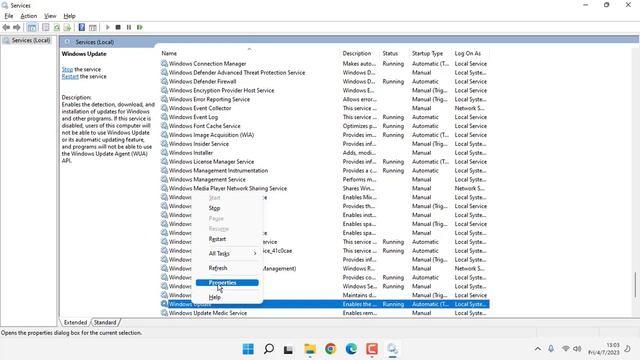640x360 pixels.
Task: Switch to the Extended tab
Action: point(75,322)
